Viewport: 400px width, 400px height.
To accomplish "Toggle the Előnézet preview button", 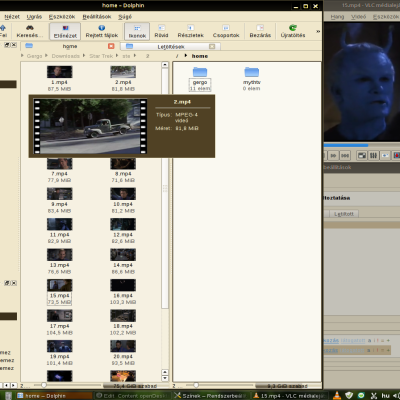I will [x=65, y=31].
